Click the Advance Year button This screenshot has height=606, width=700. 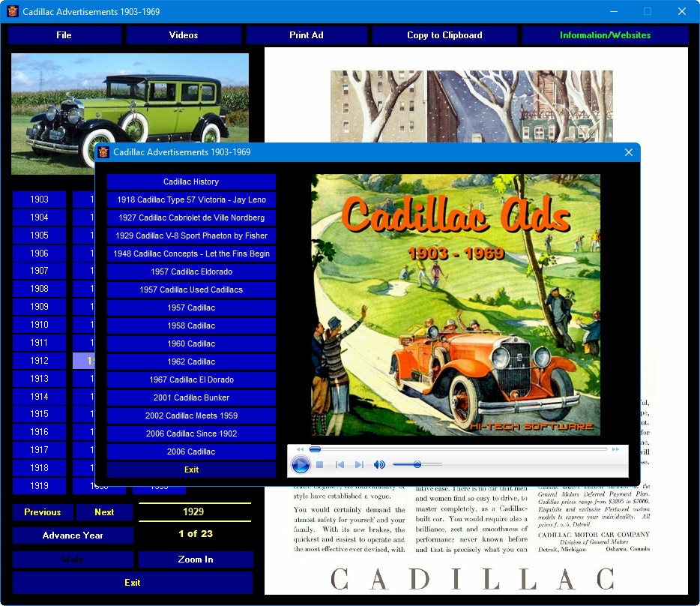pyautogui.click(x=73, y=535)
